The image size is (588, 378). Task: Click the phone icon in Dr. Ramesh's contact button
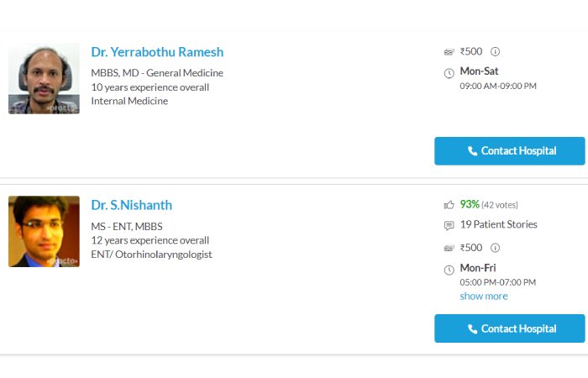point(472,150)
